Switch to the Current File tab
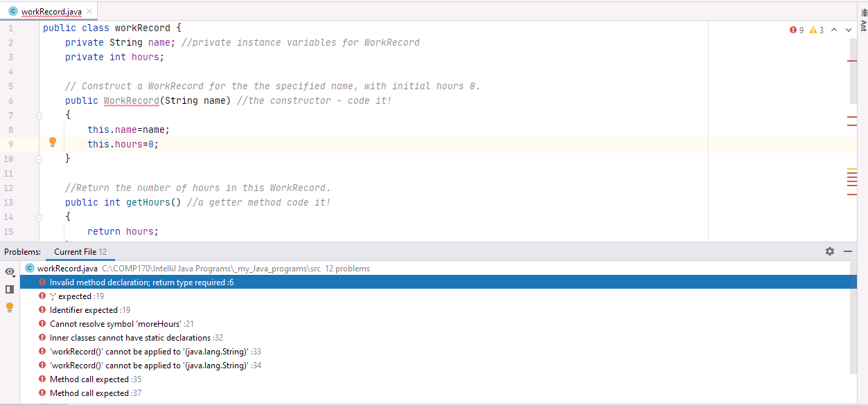The height and width of the screenshot is (405, 868). pos(78,251)
